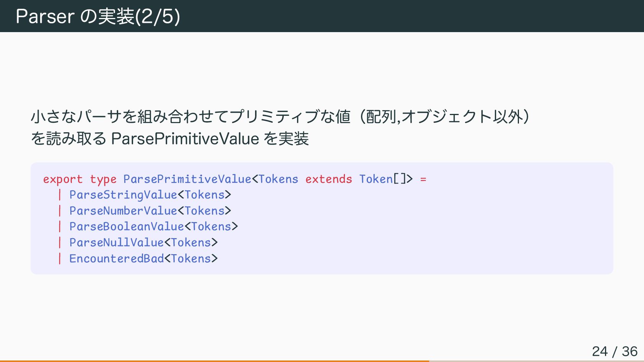Click the red pipe before "EncounteredBad"
Viewport: 644px width, 362px height.
click(60, 258)
